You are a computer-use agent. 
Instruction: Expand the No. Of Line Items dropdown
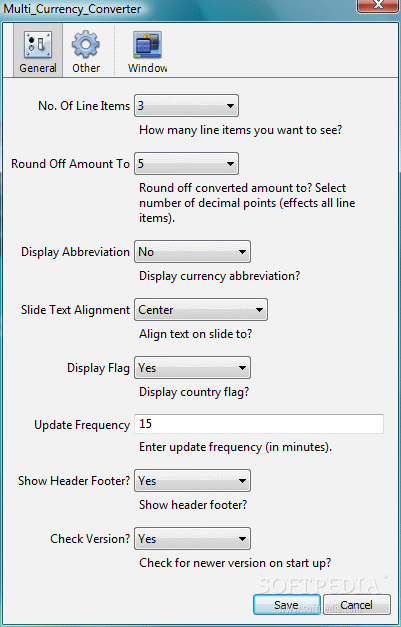click(186, 106)
